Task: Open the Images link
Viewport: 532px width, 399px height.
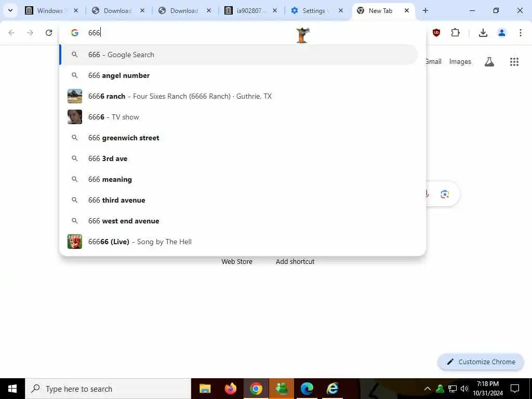Action: tap(460, 61)
